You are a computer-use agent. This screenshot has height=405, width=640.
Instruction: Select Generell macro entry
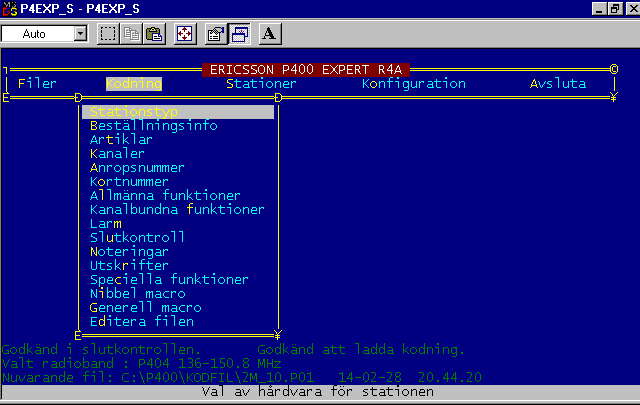click(145, 307)
